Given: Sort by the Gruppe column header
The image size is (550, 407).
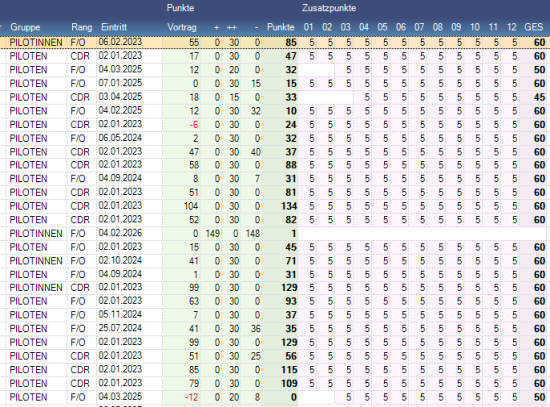Looking at the screenshot, I should (25, 27).
